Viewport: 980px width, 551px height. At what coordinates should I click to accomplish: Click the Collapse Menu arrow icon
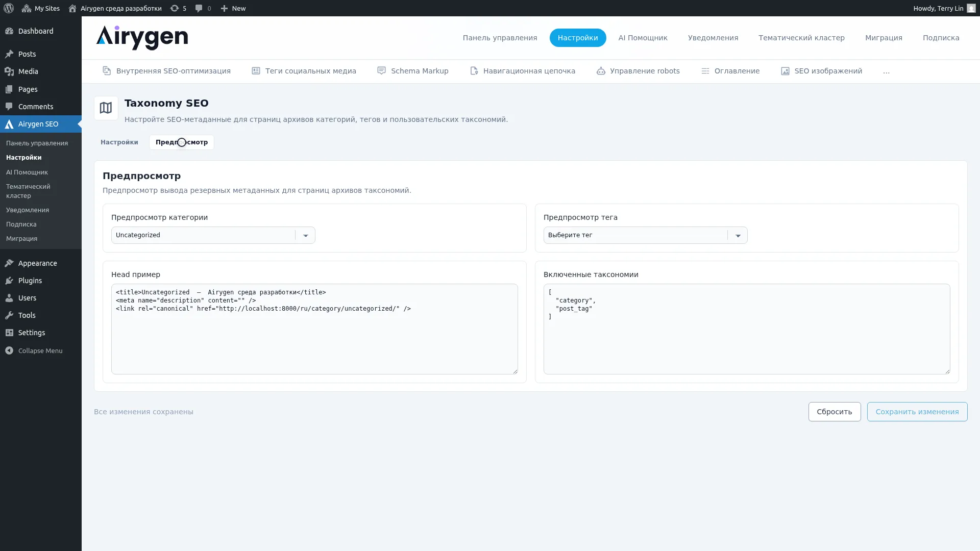coord(9,350)
